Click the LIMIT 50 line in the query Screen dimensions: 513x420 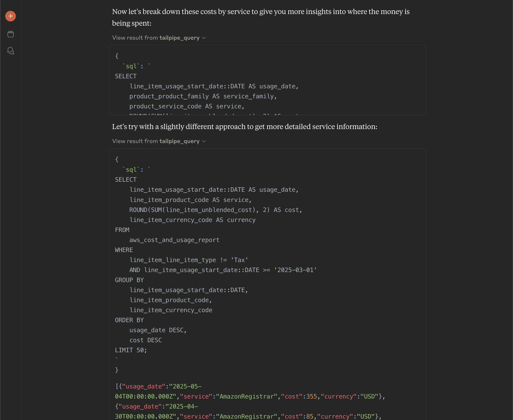point(131,350)
